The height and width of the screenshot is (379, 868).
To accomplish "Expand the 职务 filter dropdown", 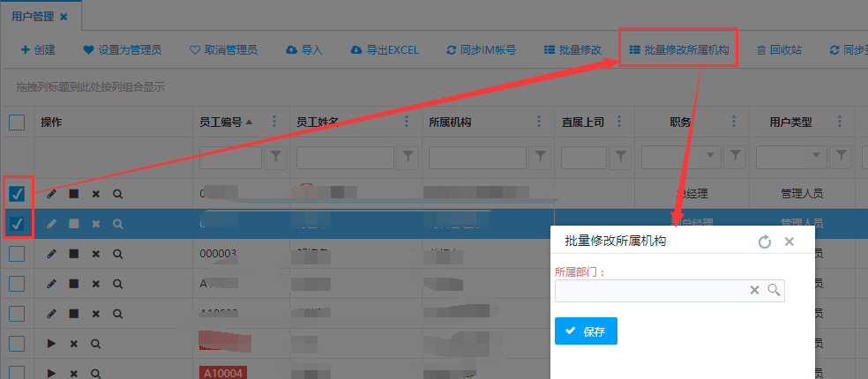I will click(x=711, y=157).
